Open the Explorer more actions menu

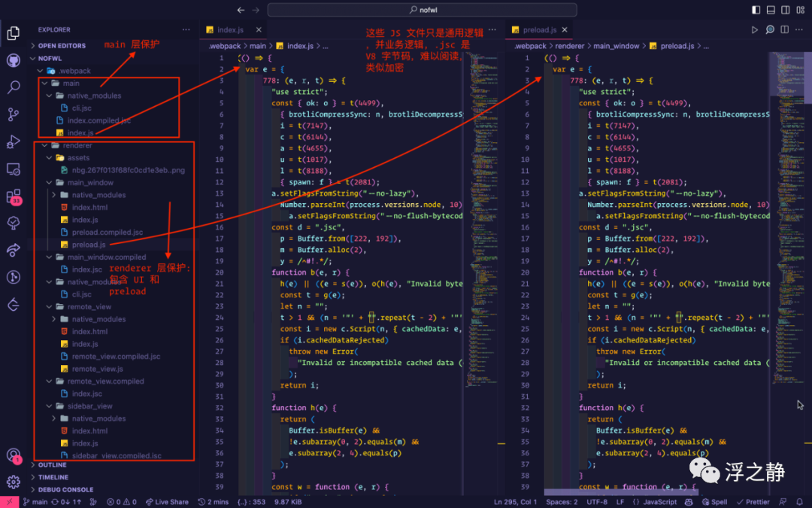186,30
